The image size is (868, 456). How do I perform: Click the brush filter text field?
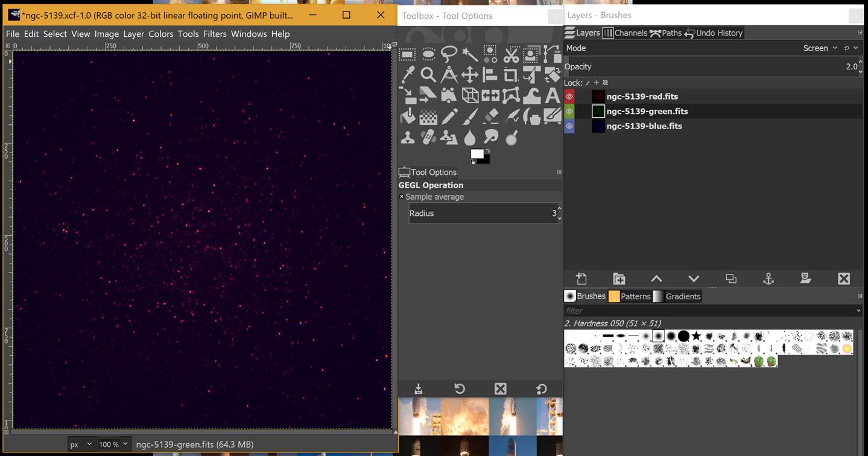pyautogui.click(x=709, y=311)
